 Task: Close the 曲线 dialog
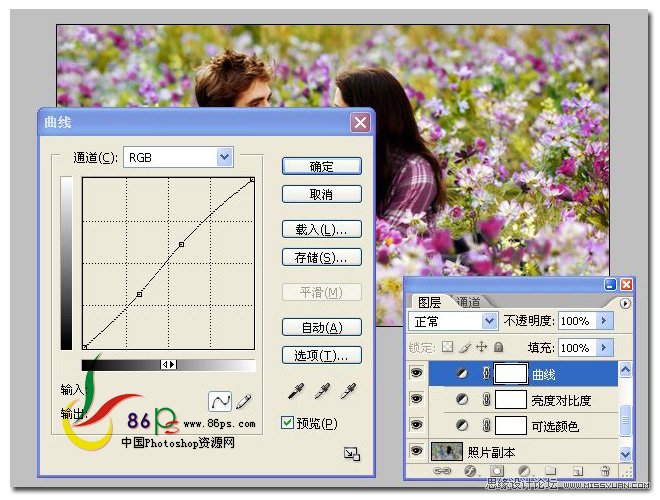360,122
